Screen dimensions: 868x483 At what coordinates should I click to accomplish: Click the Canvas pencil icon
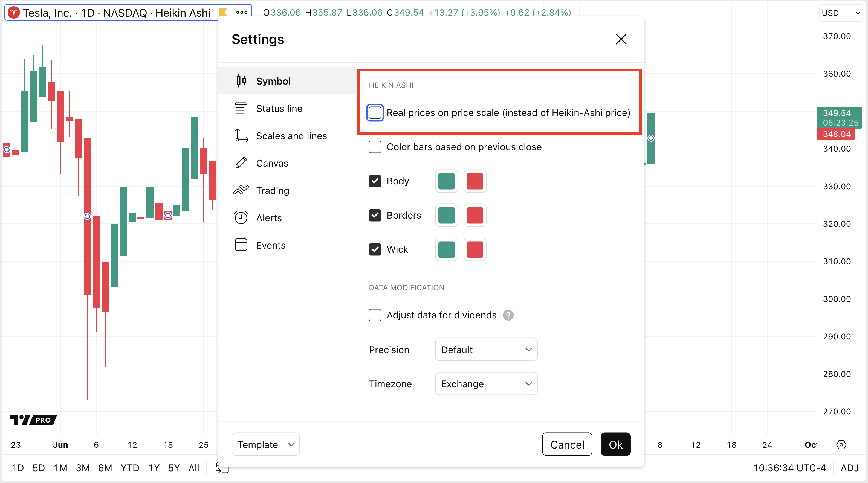pyautogui.click(x=241, y=163)
